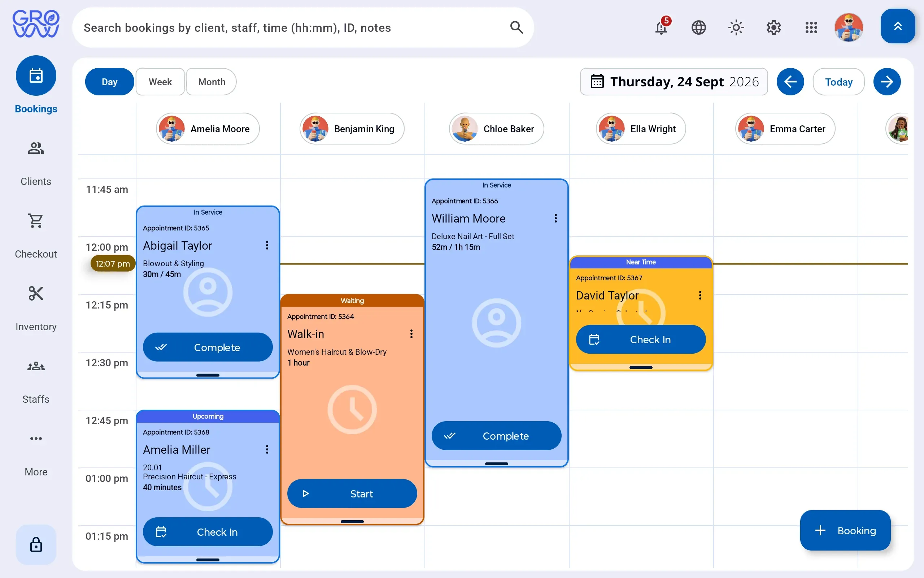Switch to Week view

[x=160, y=82]
